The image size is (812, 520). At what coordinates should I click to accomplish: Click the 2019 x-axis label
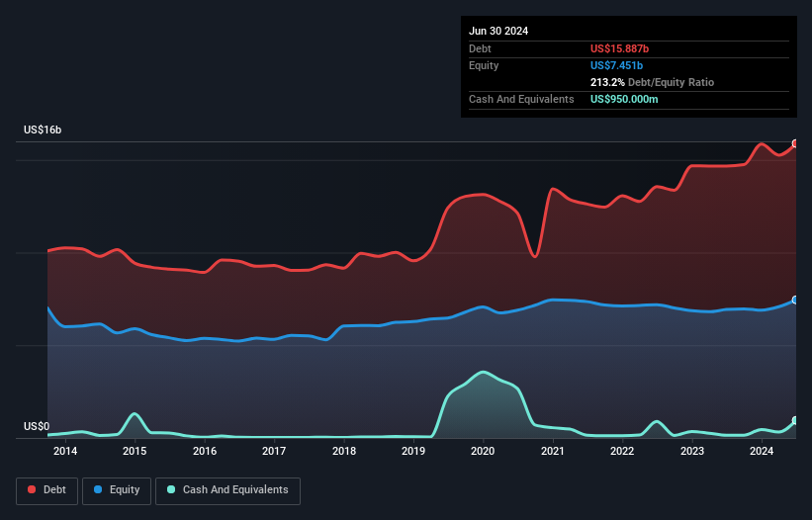[x=413, y=451]
